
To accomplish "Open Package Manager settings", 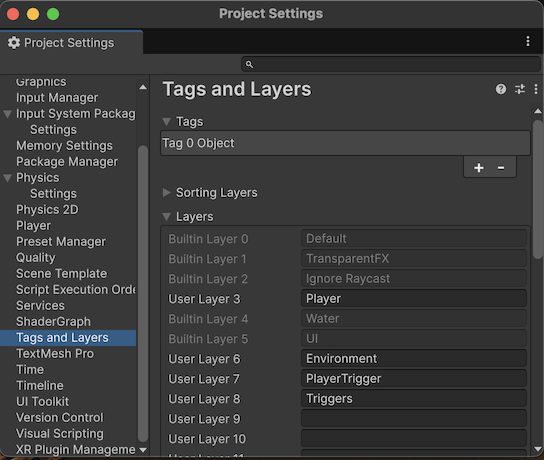I will click(x=67, y=162).
